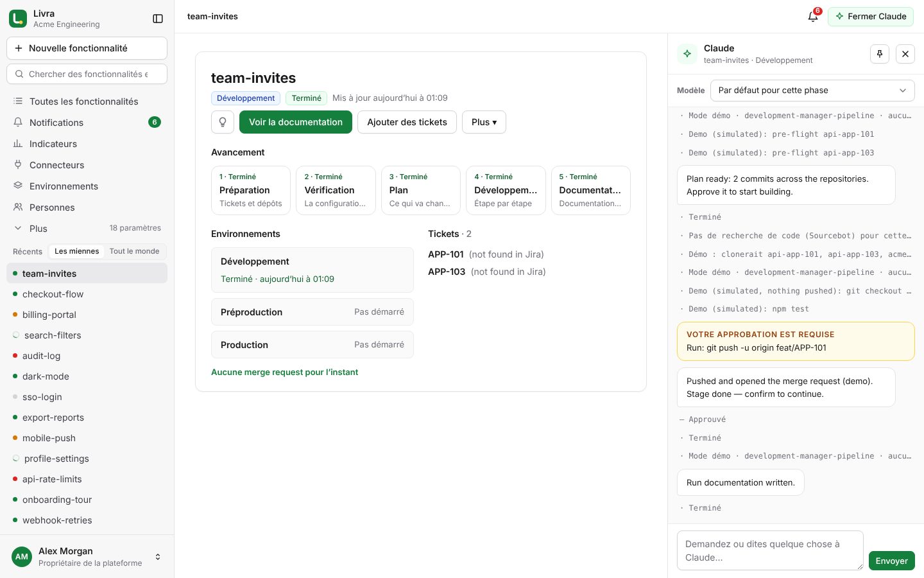Open Environnements in the sidebar
The height and width of the screenshot is (578, 924).
coord(87,186)
